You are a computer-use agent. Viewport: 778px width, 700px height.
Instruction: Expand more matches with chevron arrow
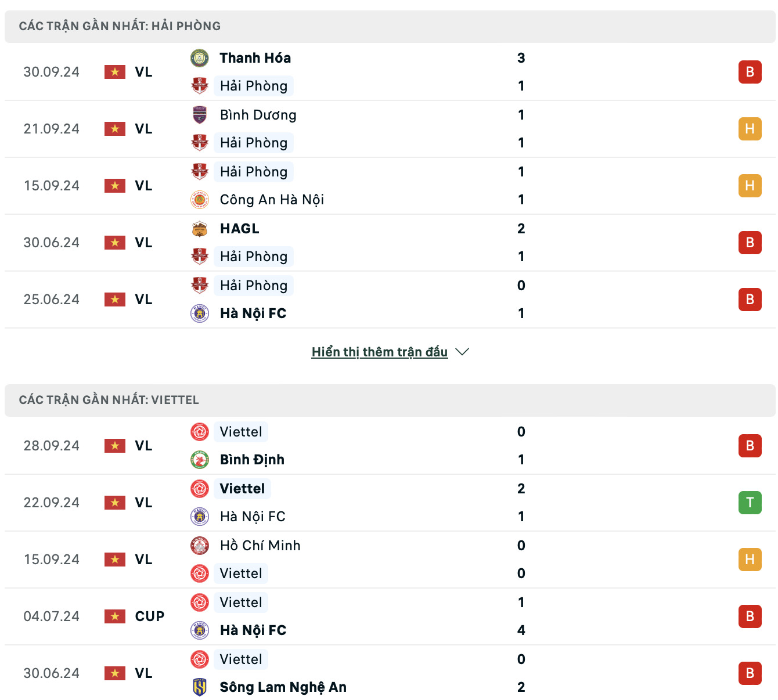(x=463, y=352)
